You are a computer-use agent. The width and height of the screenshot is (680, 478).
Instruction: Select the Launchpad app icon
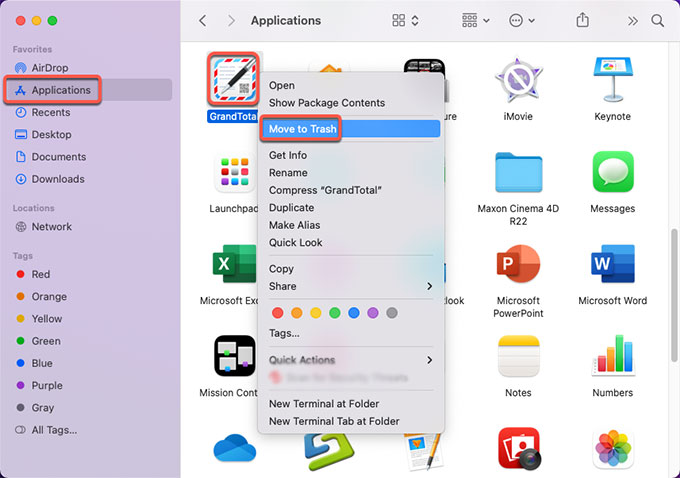point(235,173)
